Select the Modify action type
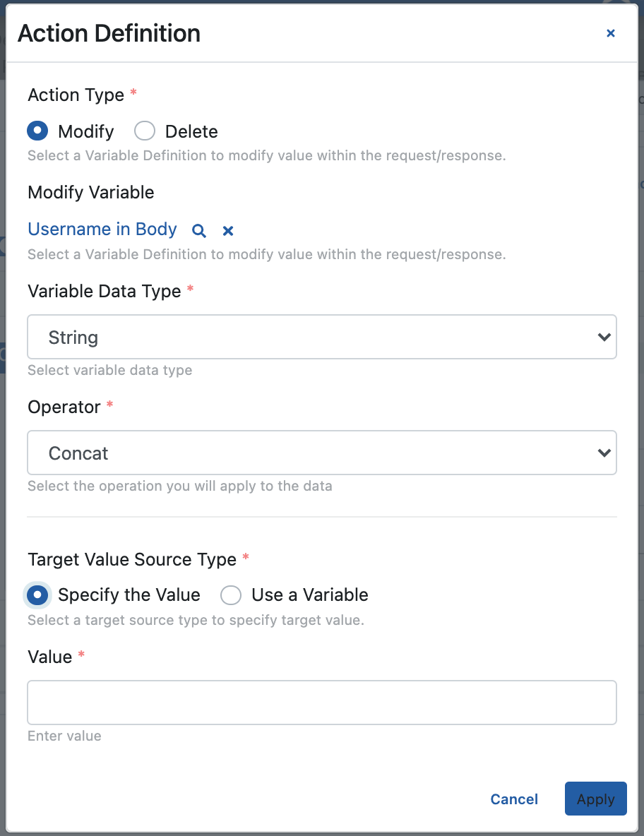 38,131
